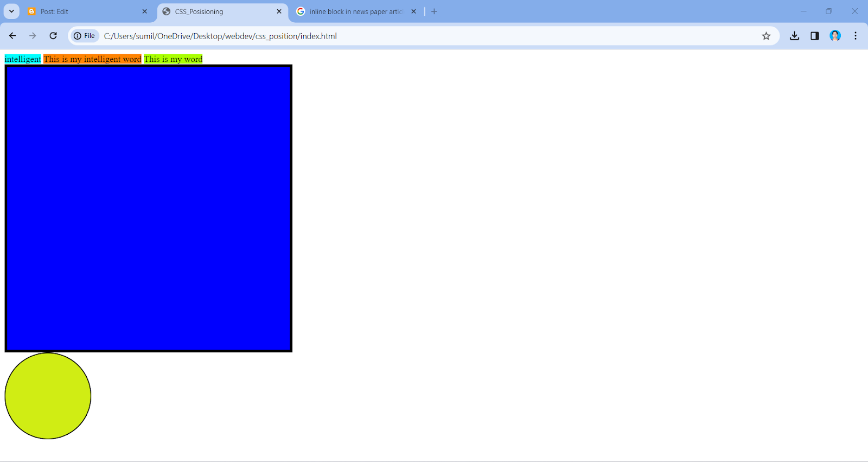
Task: Click the yellow-green circle
Action: (x=48, y=396)
